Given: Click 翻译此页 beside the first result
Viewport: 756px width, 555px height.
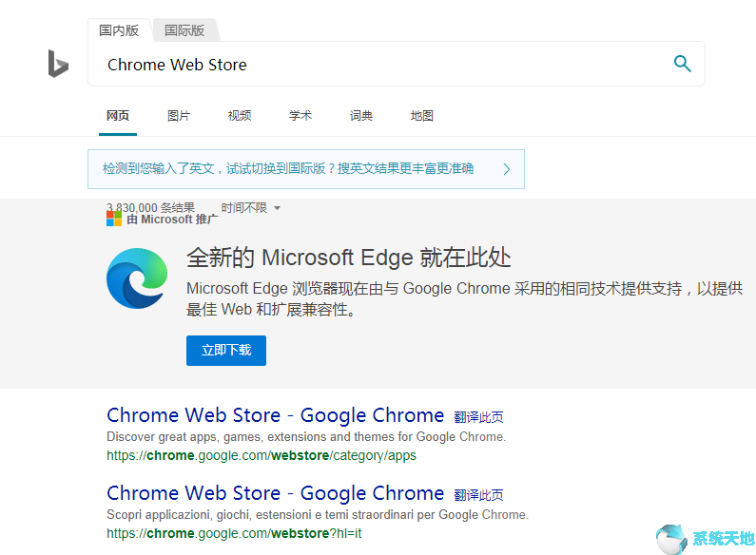Looking at the screenshot, I should pos(478,417).
